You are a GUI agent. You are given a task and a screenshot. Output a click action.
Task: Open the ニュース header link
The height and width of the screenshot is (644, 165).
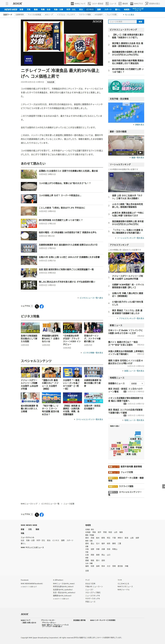111,4
